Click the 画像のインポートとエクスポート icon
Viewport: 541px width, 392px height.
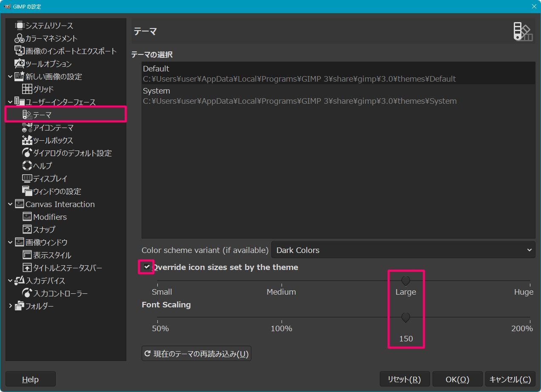20,51
